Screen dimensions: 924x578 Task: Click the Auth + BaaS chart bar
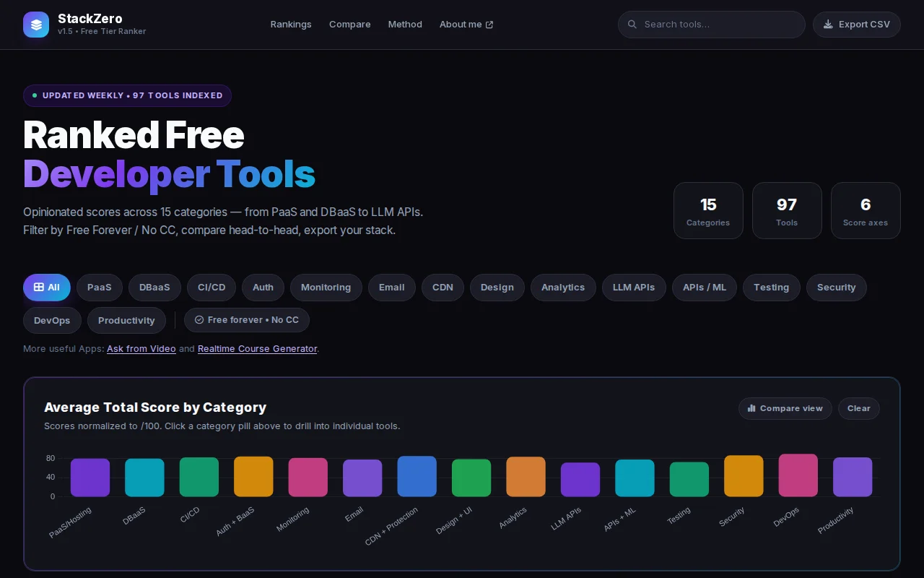[253, 477]
